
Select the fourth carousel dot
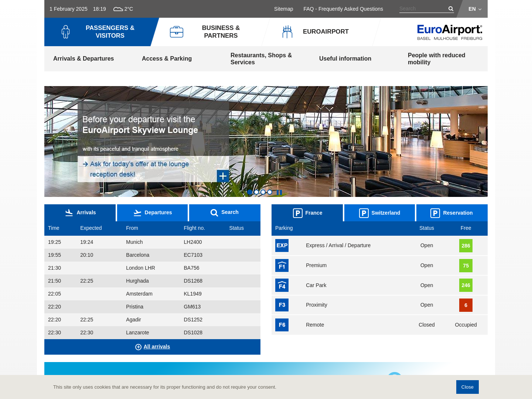pos(270,192)
